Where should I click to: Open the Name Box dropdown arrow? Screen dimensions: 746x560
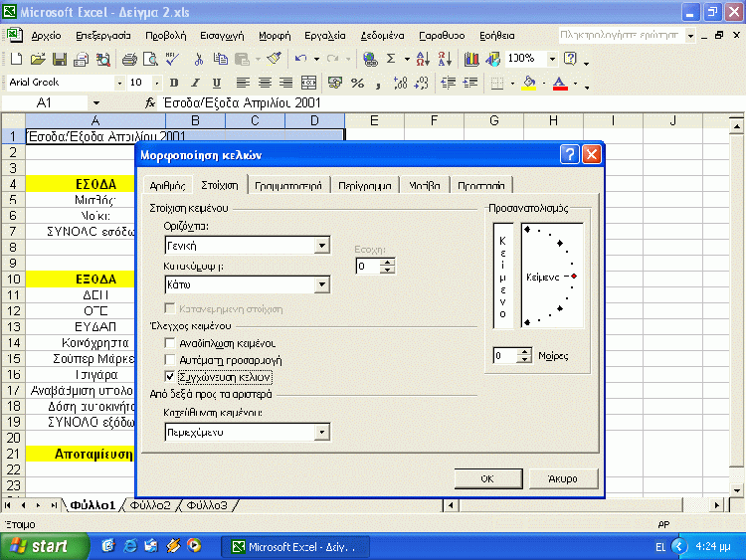click(x=96, y=102)
